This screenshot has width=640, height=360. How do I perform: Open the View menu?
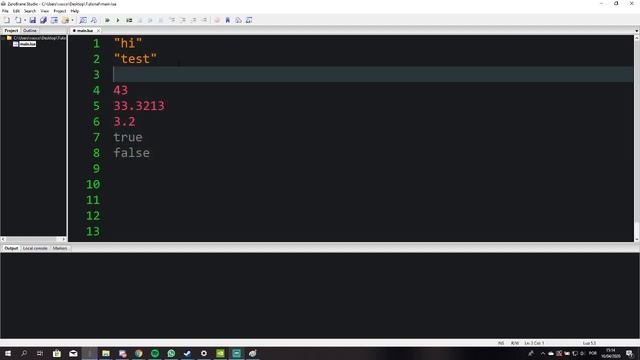click(44, 11)
